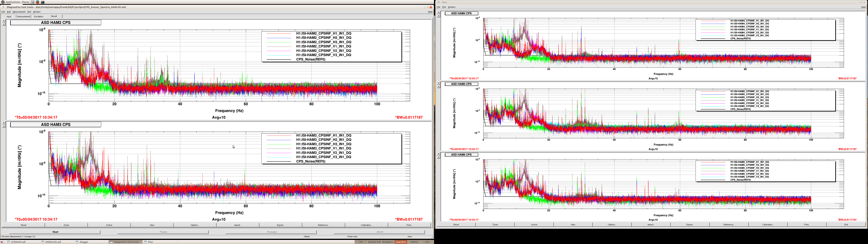Open Options... in the Plot window
Screen dimensions: 868x244
pyautogui.click(x=612, y=225)
